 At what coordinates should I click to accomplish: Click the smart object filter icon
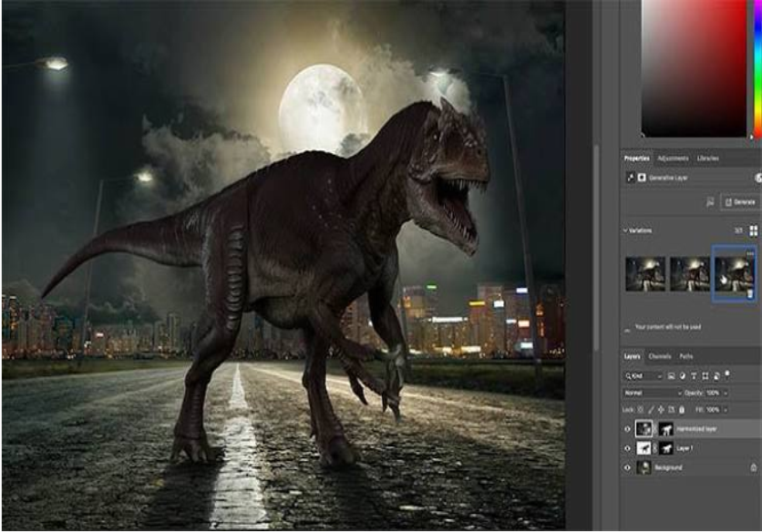[x=716, y=376]
